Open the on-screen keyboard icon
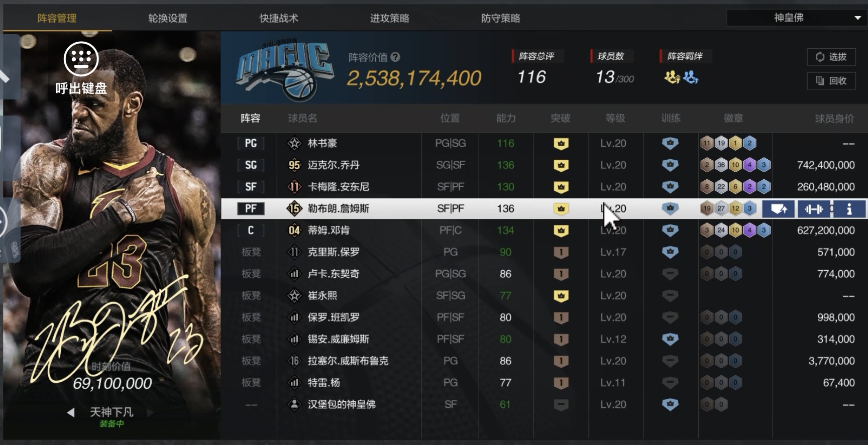This screenshot has width=868, height=445. coord(81,59)
